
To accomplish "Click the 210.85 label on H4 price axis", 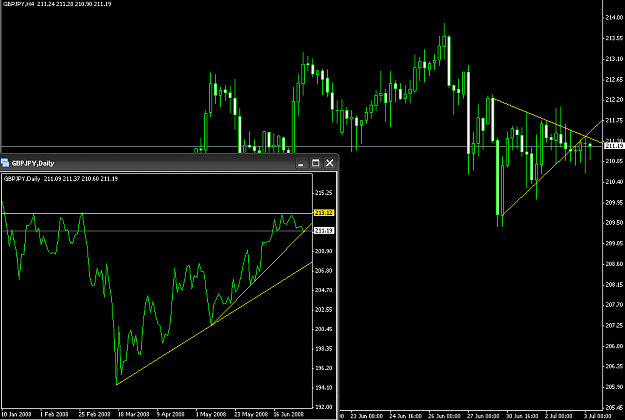I will (x=614, y=161).
